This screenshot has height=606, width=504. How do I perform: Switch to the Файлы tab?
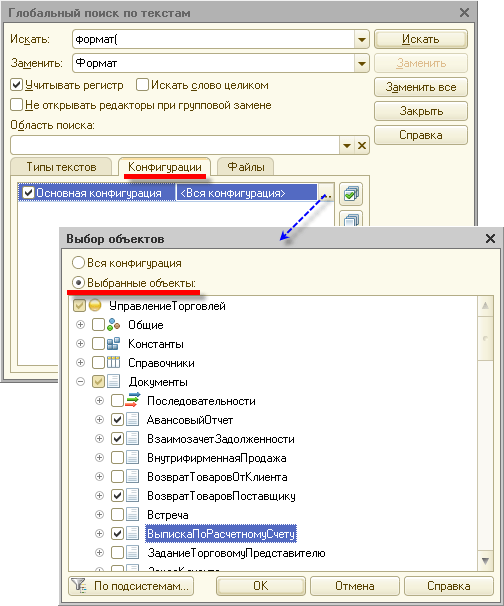[246, 167]
